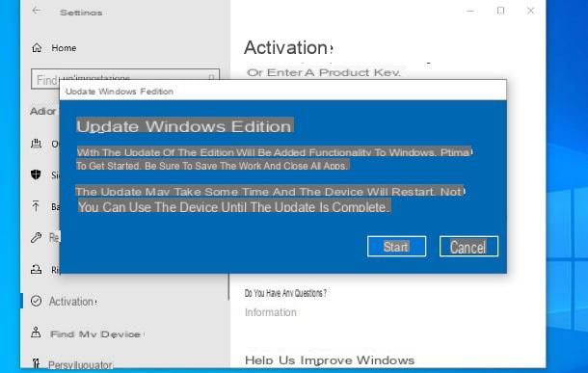Screen dimensions: 588x373
Task: Open Find My Device settings
Action: pyautogui.click(x=87, y=333)
